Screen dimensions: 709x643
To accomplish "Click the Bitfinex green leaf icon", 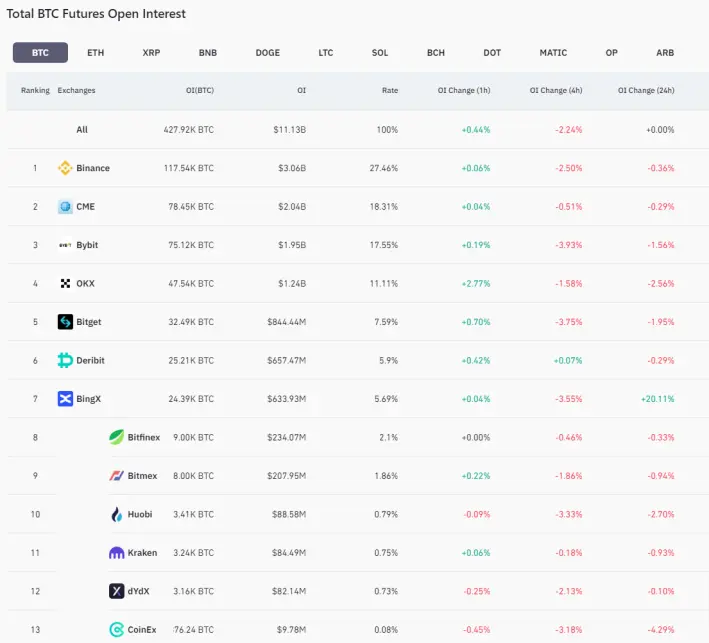I will 117,437.
